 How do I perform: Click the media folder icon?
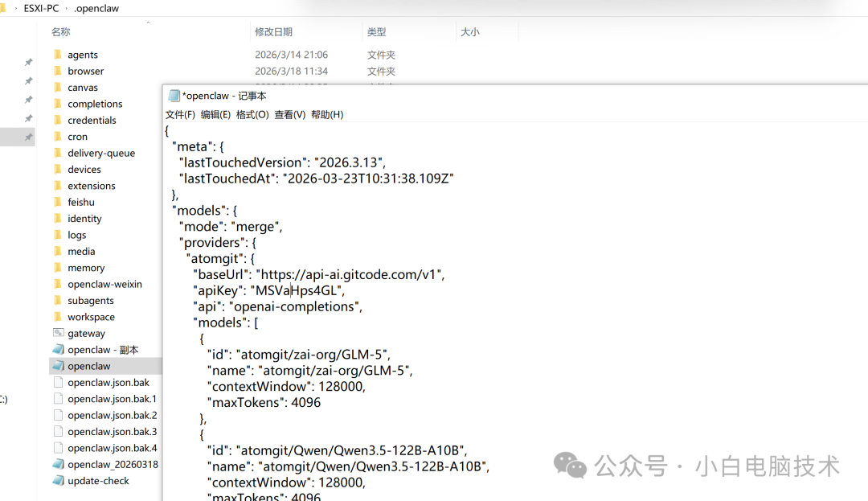tap(58, 251)
